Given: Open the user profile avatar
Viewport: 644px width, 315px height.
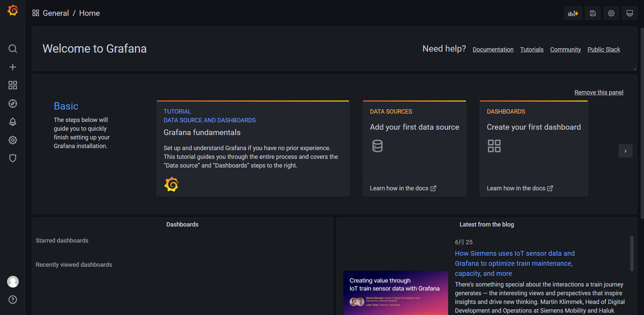Looking at the screenshot, I should pyautogui.click(x=13, y=281).
